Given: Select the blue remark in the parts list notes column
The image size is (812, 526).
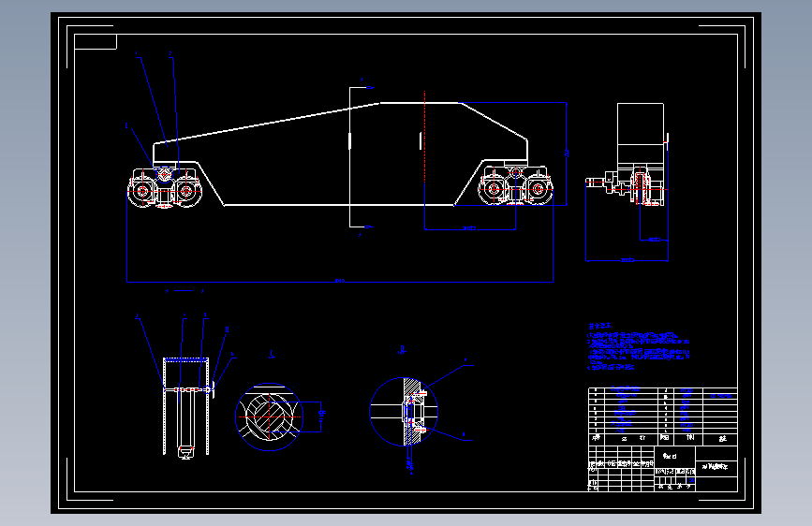Looking at the screenshot, I should [720, 396].
